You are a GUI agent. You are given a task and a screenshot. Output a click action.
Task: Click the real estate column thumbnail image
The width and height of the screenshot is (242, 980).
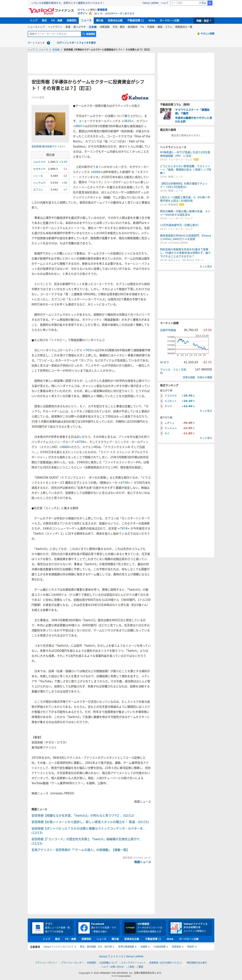(166, 113)
